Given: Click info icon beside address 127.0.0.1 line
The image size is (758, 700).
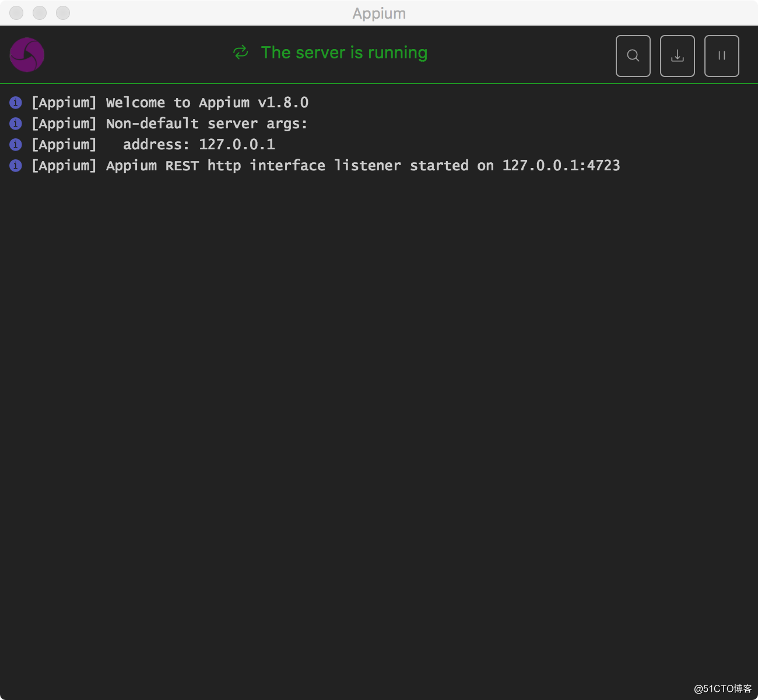Looking at the screenshot, I should click(x=16, y=145).
